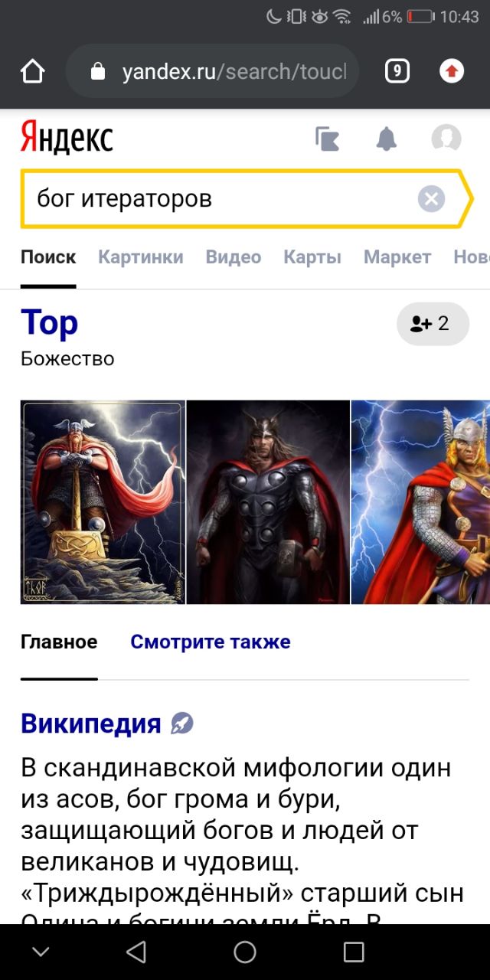Image resolution: width=490 pixels, height=980 pixels.
Task: Open the middle Thor image in dark armor
Action: click(268, 502)
